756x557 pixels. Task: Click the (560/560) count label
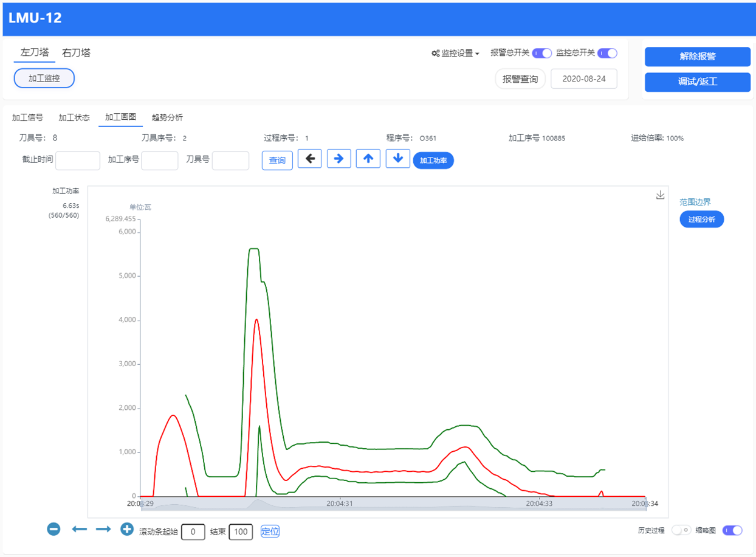pos(64,215)
